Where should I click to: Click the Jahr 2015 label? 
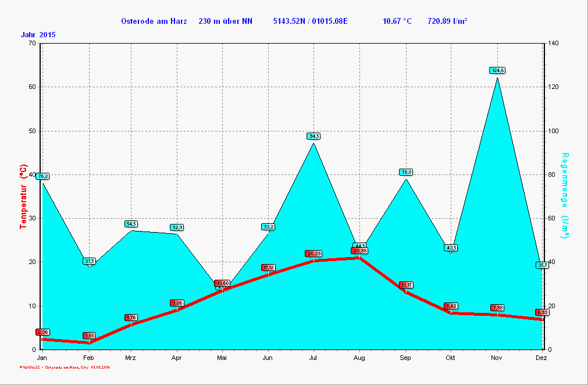38,35
